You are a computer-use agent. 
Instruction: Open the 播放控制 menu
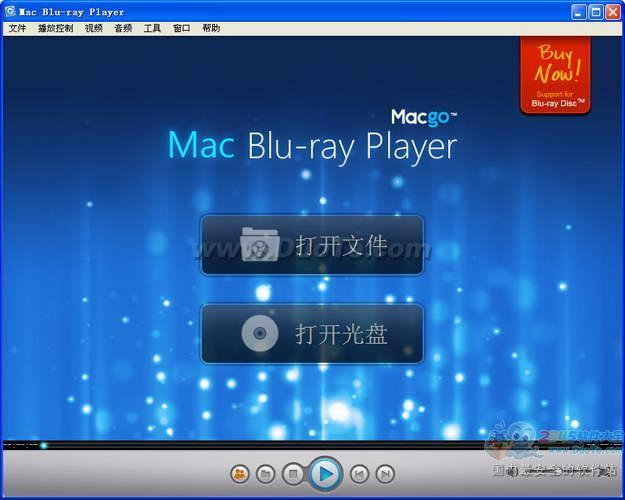(55, 28)
